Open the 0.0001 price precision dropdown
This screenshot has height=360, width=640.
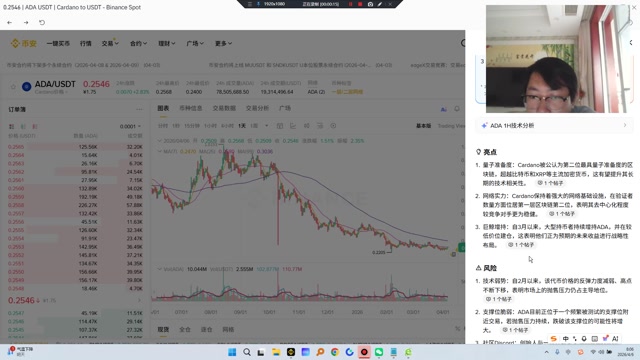click(x=130, y=127)
